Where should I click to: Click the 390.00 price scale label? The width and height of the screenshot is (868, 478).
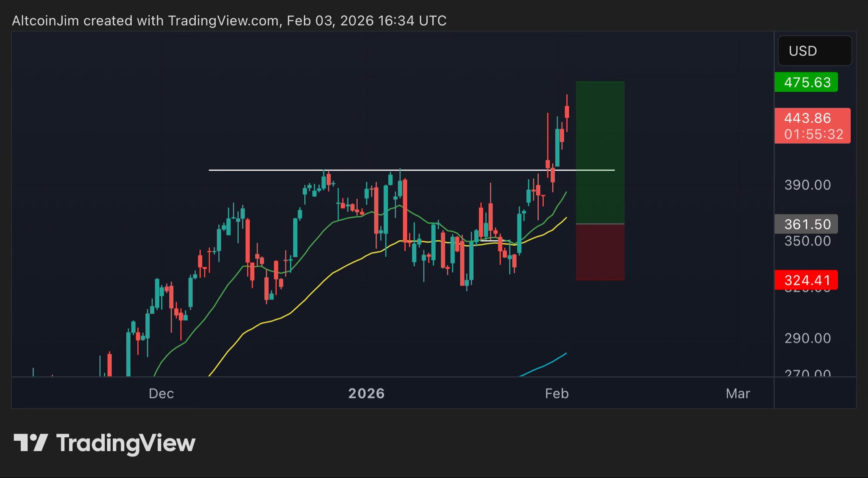(x=807, y=185)
